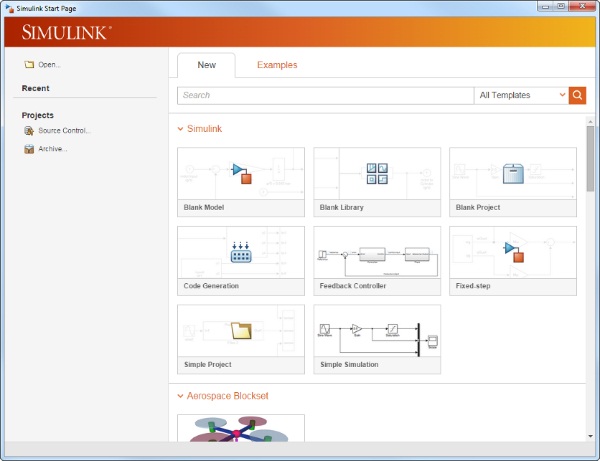This screenshot has height=461, width=600.
Task: Open the Simple Simulation template thumbnail
Action: coord(377,331)
